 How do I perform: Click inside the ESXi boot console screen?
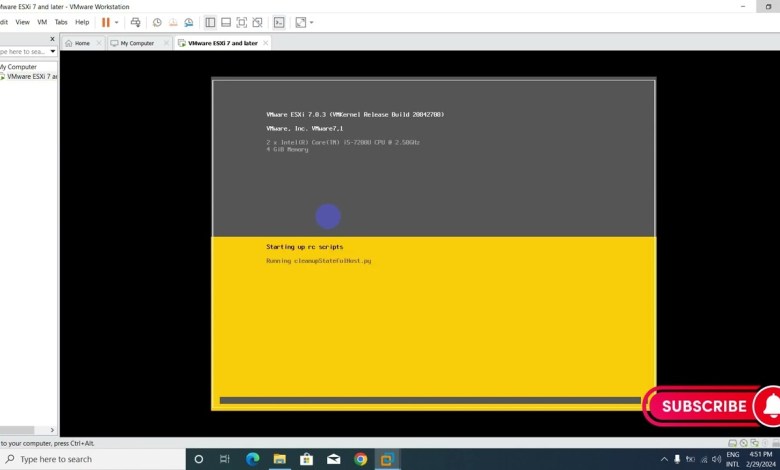pos(434,244)
